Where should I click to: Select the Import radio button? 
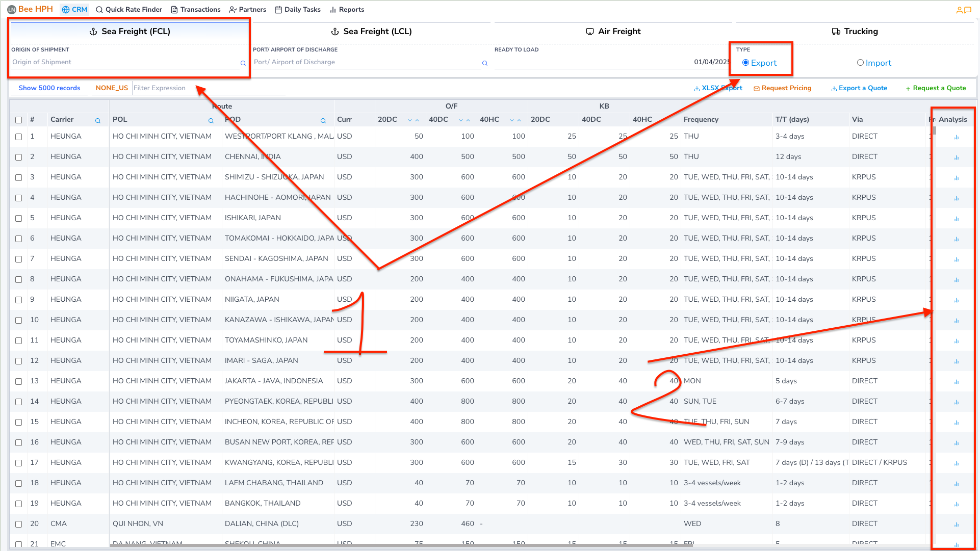pyautogui.click(x=860, y=63)
